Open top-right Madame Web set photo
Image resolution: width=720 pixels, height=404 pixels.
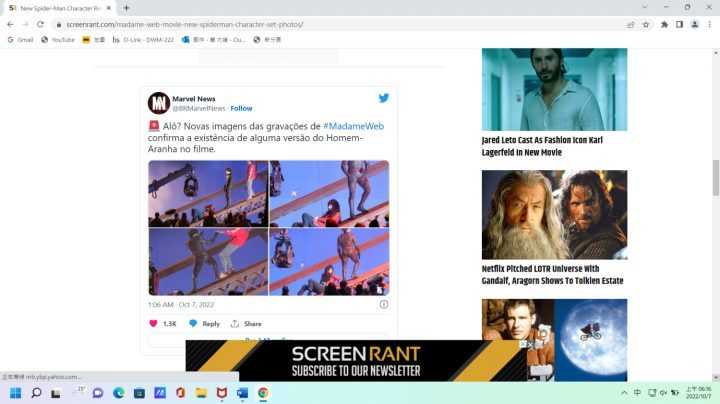point(329,194)
